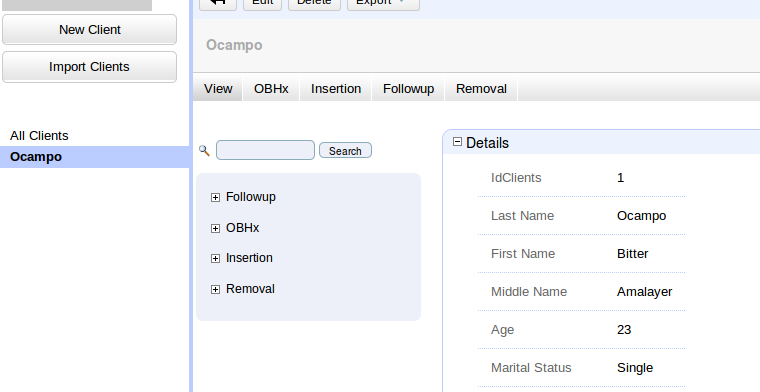This screenshot has width=760, height=392.
Task: Collapse the Details panel
Action: pos(457,141)
